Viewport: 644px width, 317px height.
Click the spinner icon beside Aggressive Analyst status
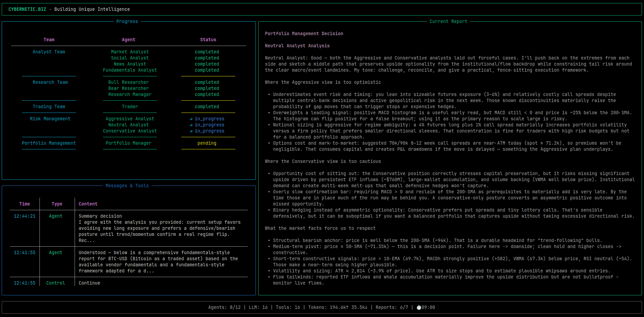[191, 119]
